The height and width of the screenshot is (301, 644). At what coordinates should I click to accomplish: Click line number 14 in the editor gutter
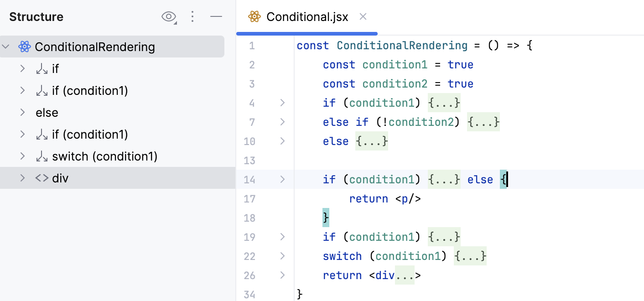click(x=249, y=180)
